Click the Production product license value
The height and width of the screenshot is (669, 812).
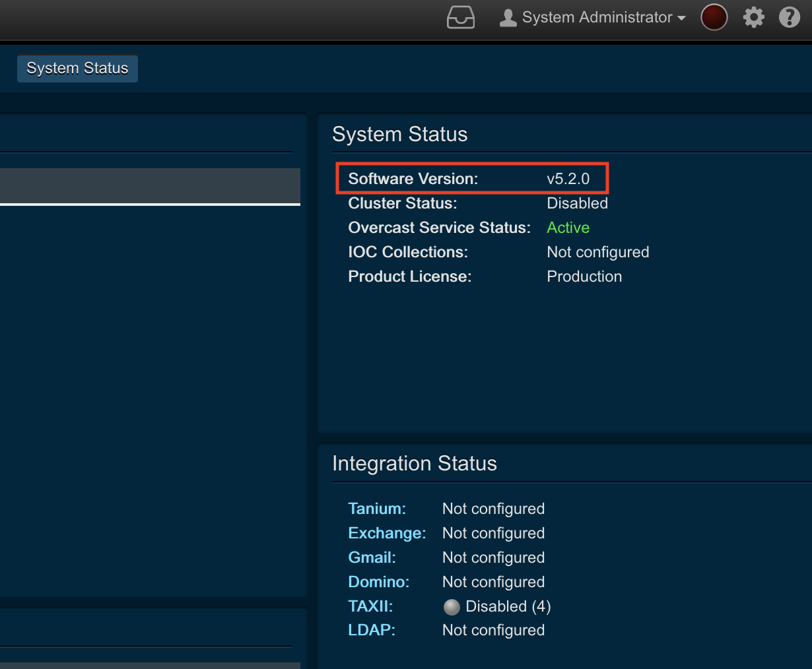coord(584,276)
